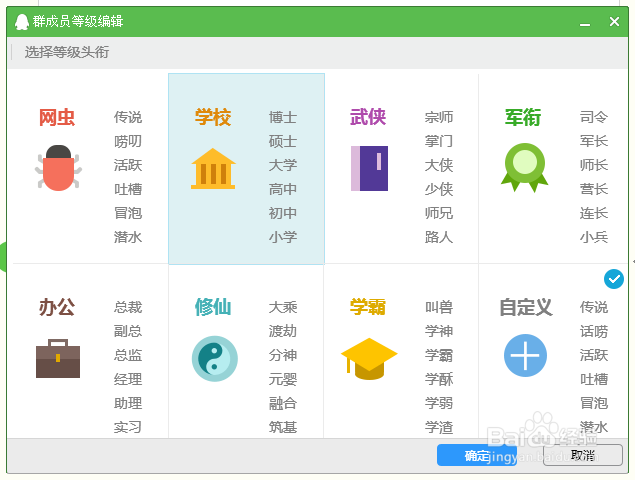
Task: Select the 办公 title heading
Action: tap(57, 307)
